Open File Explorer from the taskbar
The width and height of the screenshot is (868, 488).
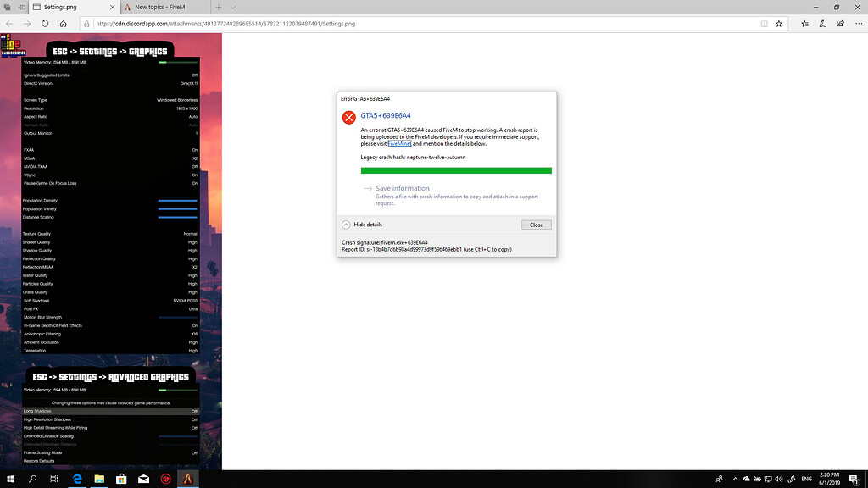pyautogui.click(x=99, y=479)
